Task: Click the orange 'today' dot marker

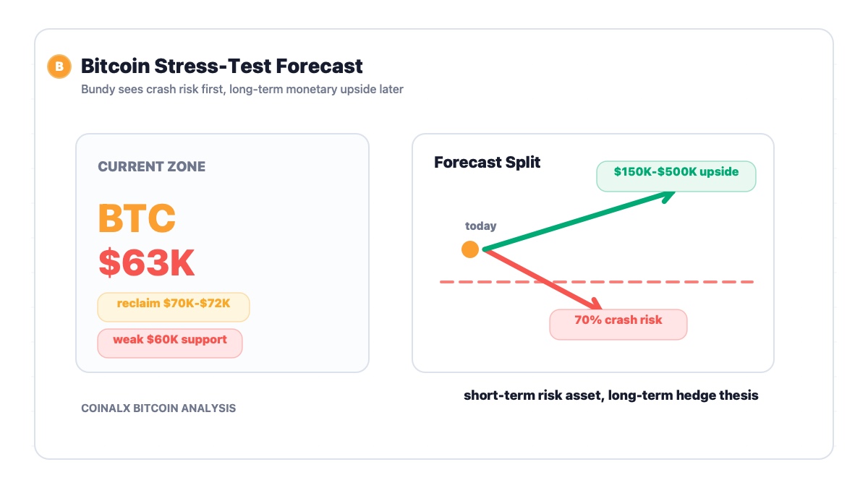Action: (x=470, y=249)
